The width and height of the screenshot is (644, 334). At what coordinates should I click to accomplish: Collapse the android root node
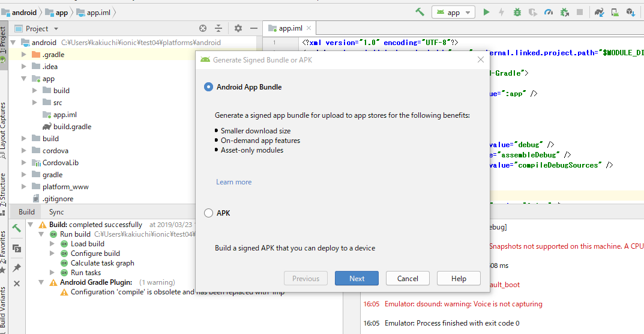tap(13, 43)
